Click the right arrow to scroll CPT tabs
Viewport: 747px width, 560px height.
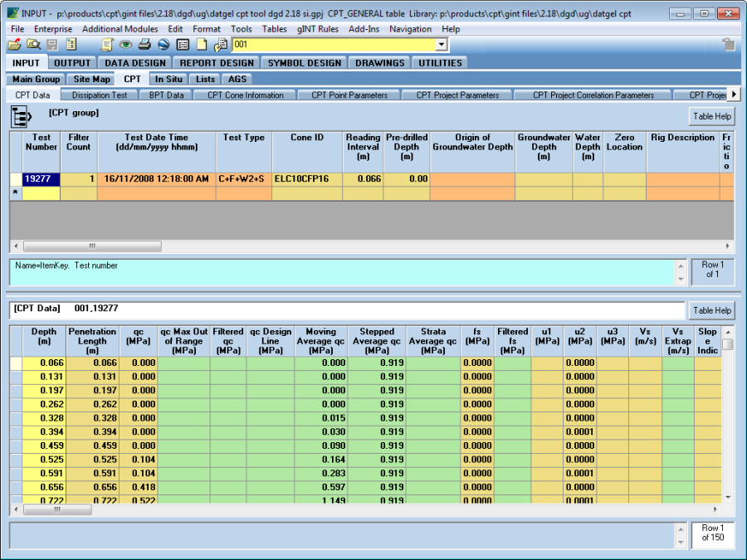pos(733,95)
